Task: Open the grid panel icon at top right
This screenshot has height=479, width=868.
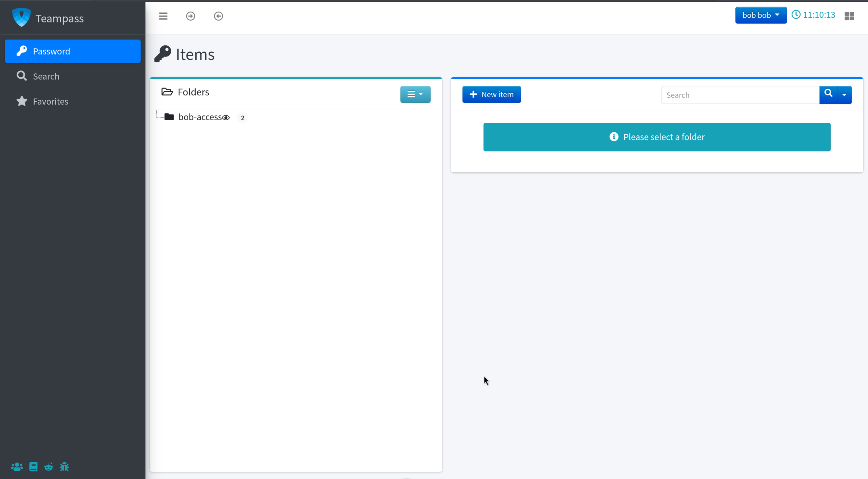Action: coord(849,16)
